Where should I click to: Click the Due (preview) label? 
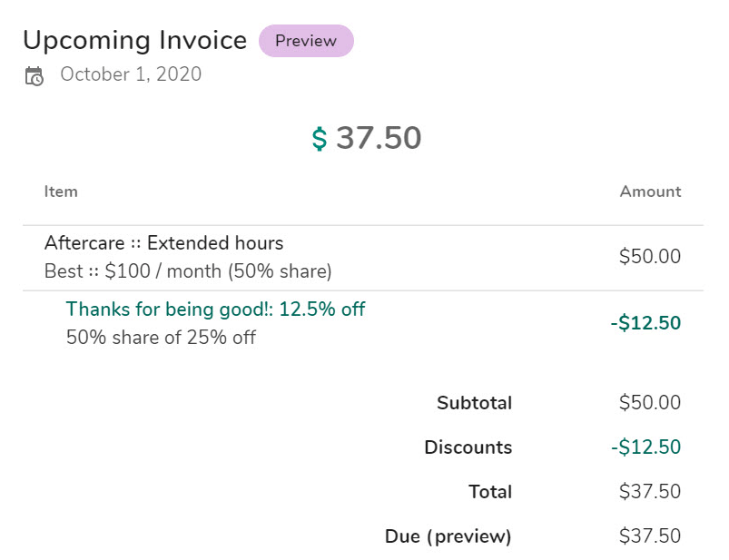448,536
